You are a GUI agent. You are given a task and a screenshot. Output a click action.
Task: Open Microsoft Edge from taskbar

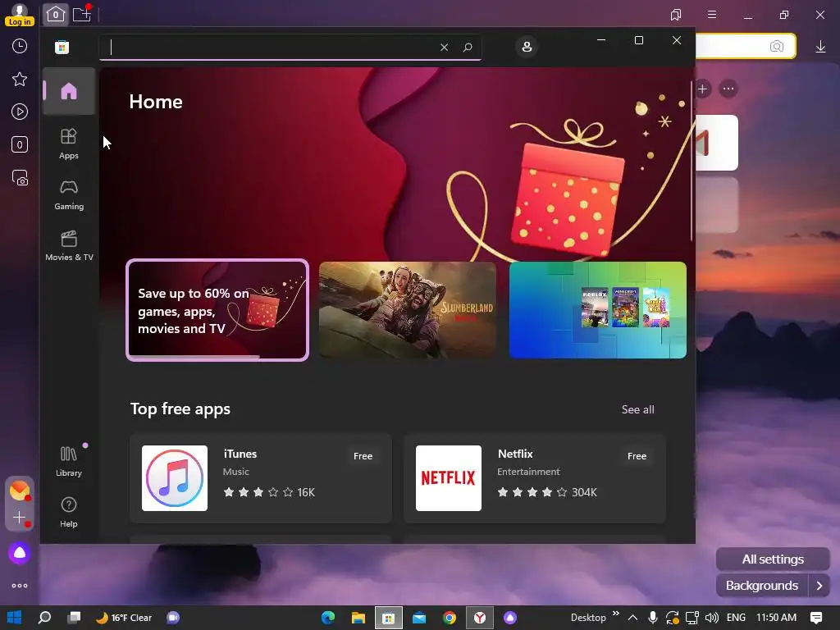[x=328, y=618]
